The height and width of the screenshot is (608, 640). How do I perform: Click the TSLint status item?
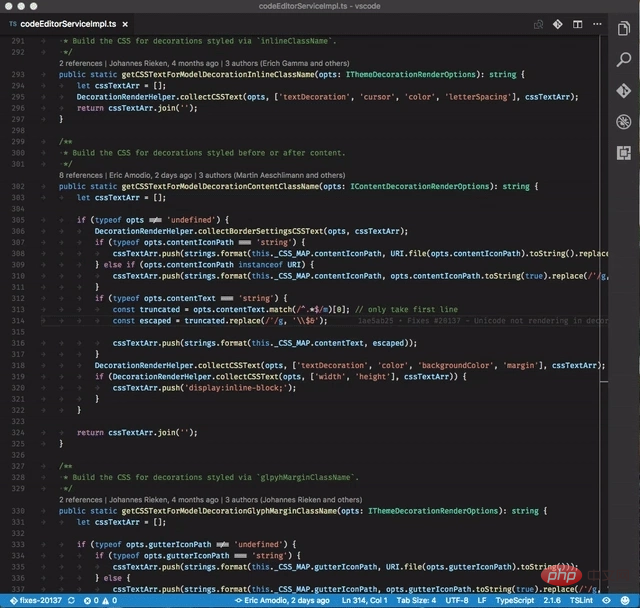coord(581,600)
